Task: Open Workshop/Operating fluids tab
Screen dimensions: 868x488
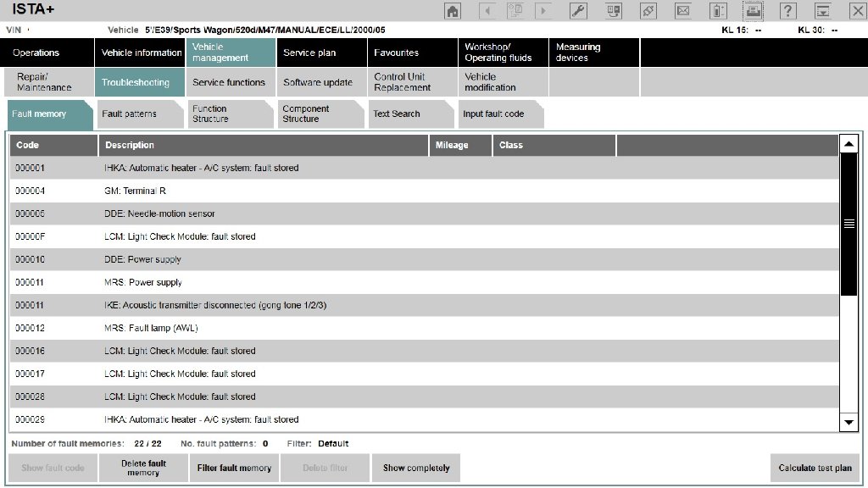Action: coord(504,53)
